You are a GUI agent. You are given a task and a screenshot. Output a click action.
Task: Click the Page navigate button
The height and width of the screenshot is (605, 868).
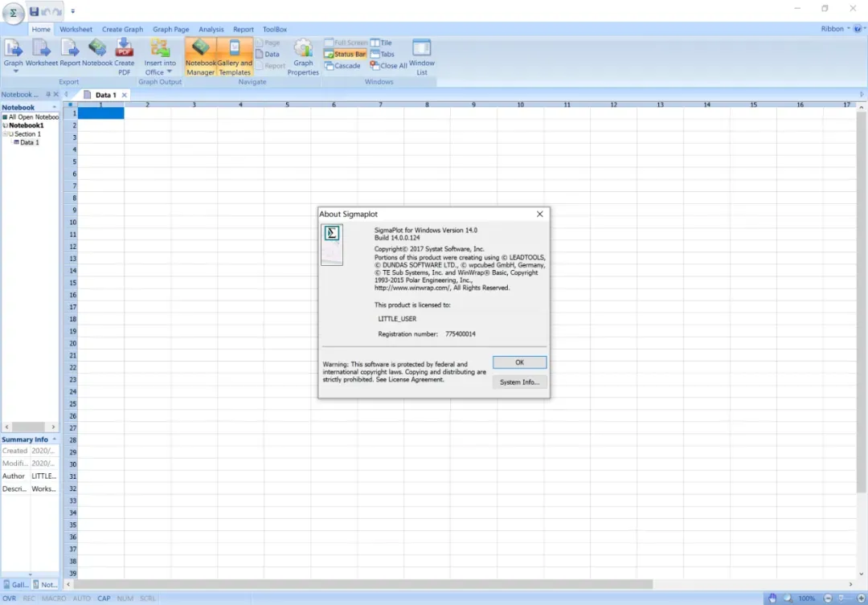click(x=268, y=43)
